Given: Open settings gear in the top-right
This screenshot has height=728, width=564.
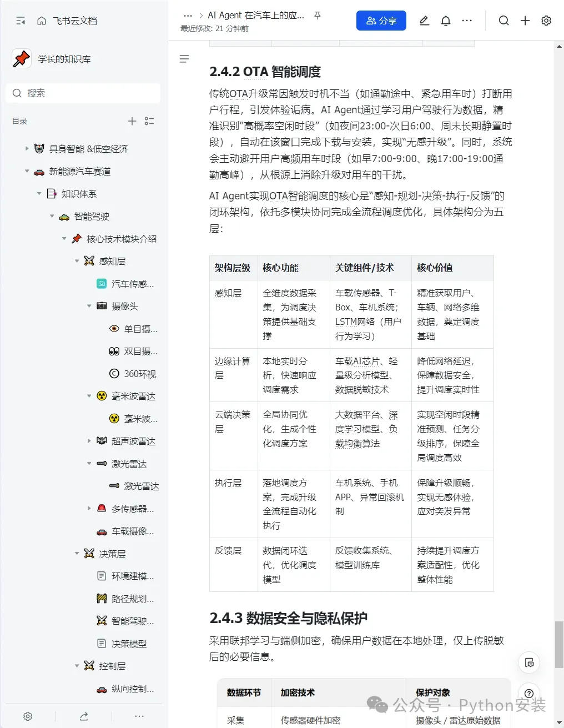Looking at the screenshot, I should [546, 21].
